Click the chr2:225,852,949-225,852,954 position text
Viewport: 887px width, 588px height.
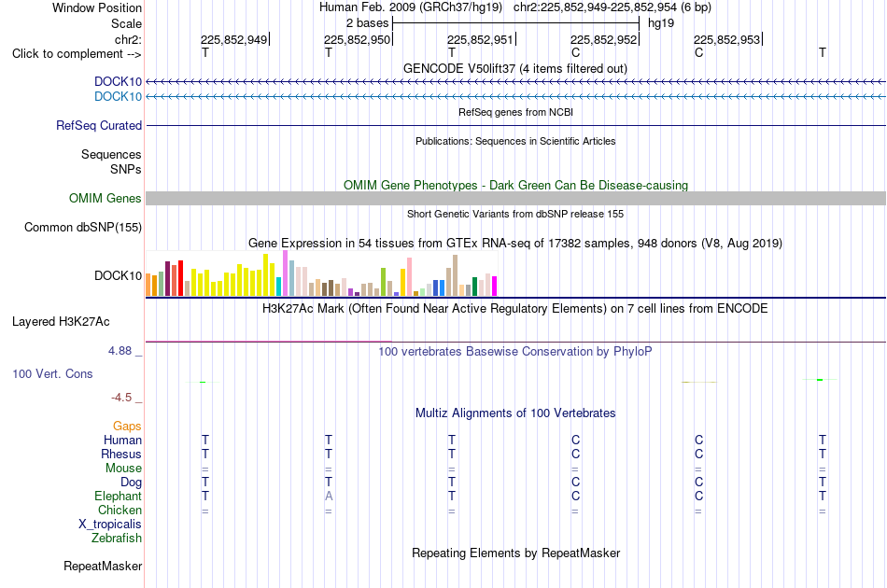click(612, 7)
